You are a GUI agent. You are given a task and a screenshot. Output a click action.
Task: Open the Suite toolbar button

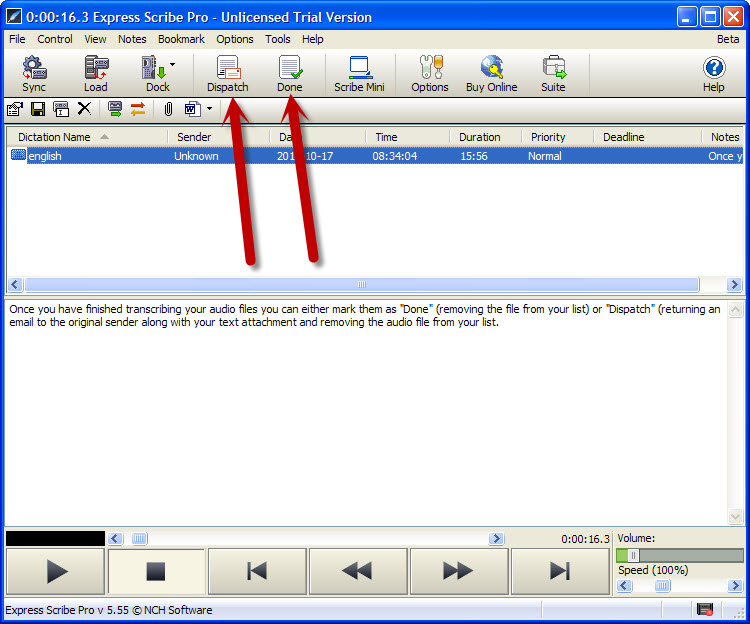tap(553, 74)
